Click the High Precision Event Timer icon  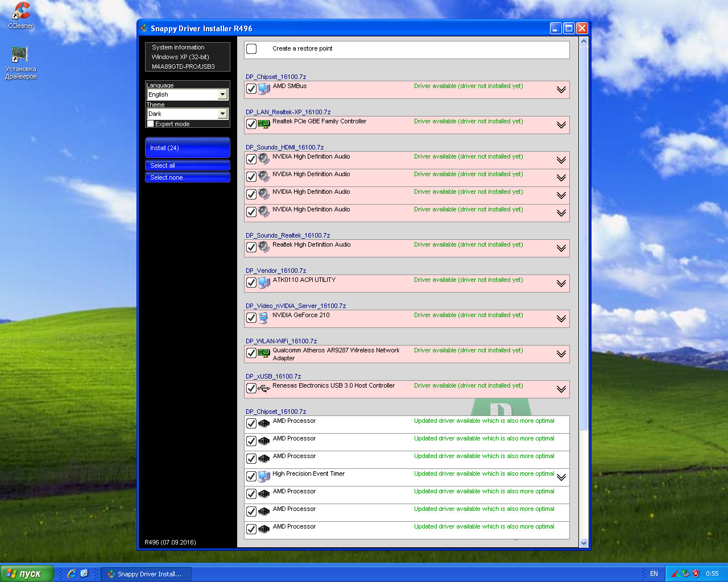click(264, 476)
